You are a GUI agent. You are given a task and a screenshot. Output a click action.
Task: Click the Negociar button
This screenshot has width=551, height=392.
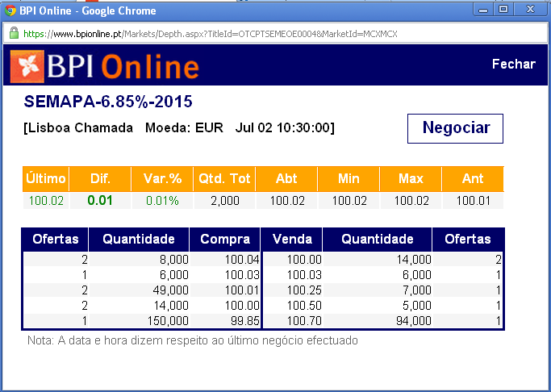[455, 128]
